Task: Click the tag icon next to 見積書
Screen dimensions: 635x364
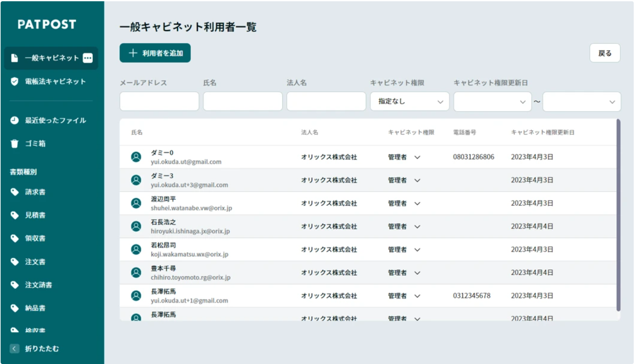Action: [x=14, y=215]
